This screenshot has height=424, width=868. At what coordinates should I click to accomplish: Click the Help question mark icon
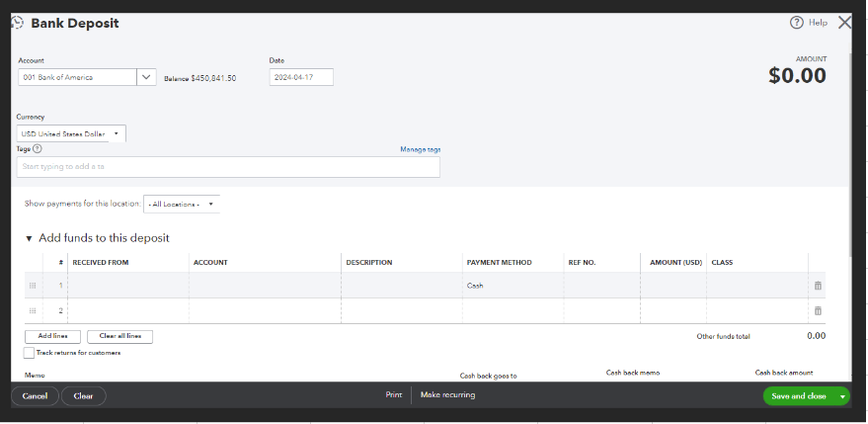coord(796,23)
